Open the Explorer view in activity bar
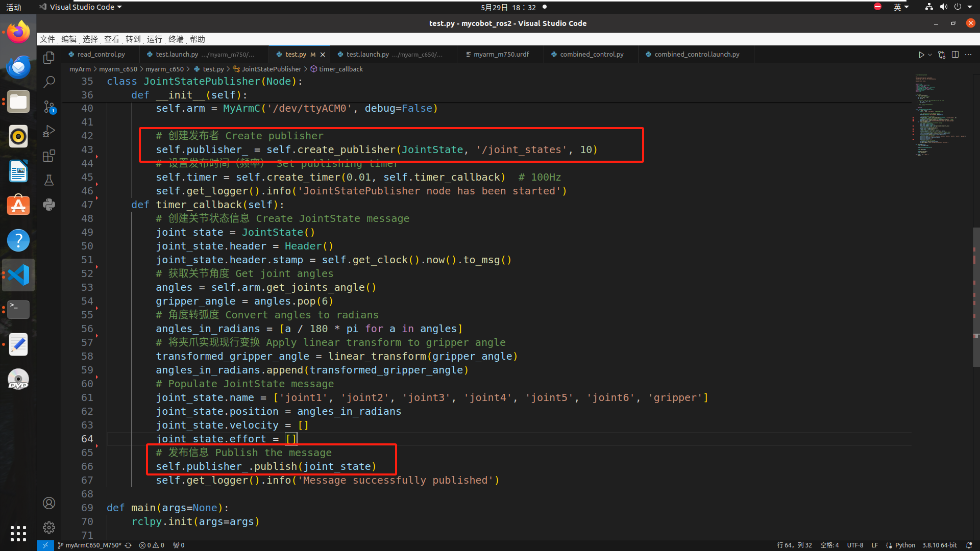980x551 pixels. (x=49, y=58)
